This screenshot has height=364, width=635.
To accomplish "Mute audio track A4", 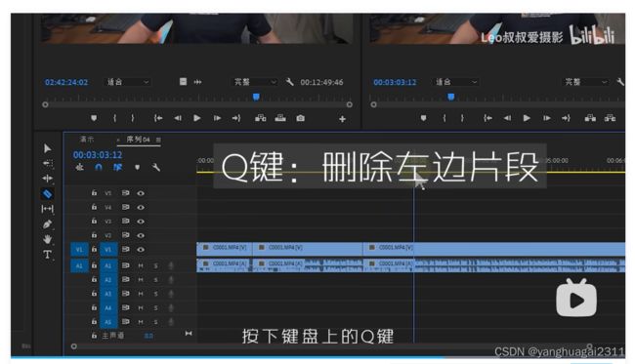I will point(141,307).
